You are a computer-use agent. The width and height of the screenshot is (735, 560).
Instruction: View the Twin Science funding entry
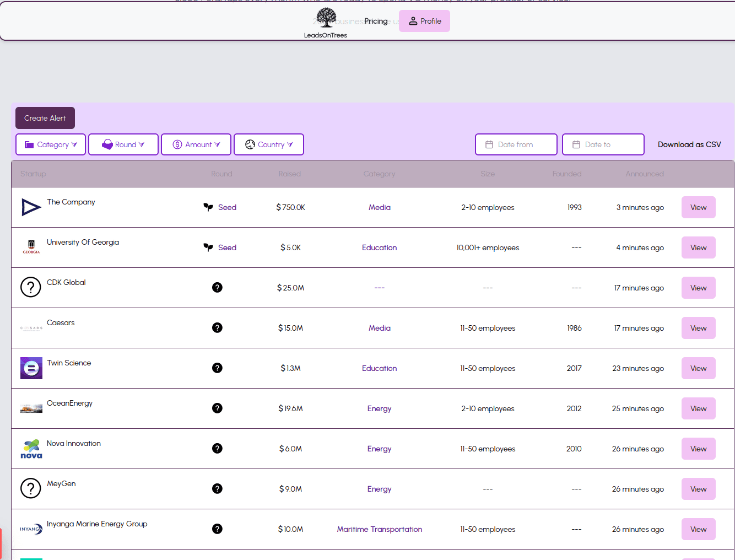(x=699, y=368)
